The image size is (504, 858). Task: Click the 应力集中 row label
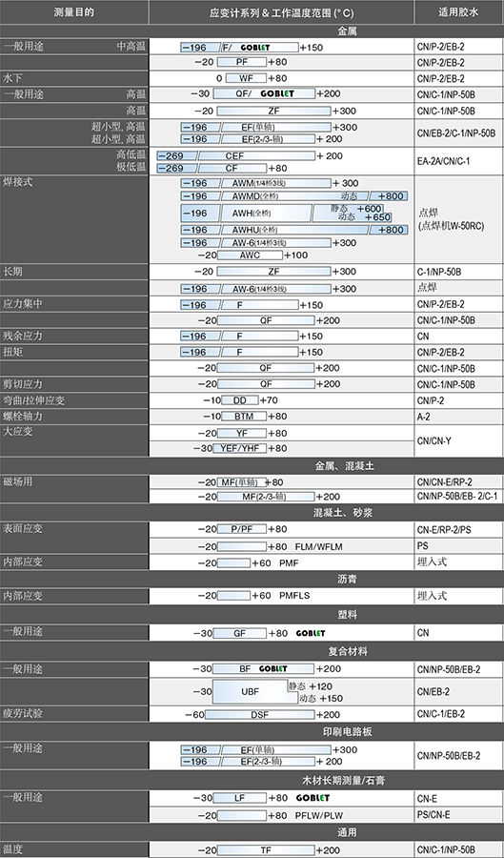pyautogui.click(x=23, y=304)
